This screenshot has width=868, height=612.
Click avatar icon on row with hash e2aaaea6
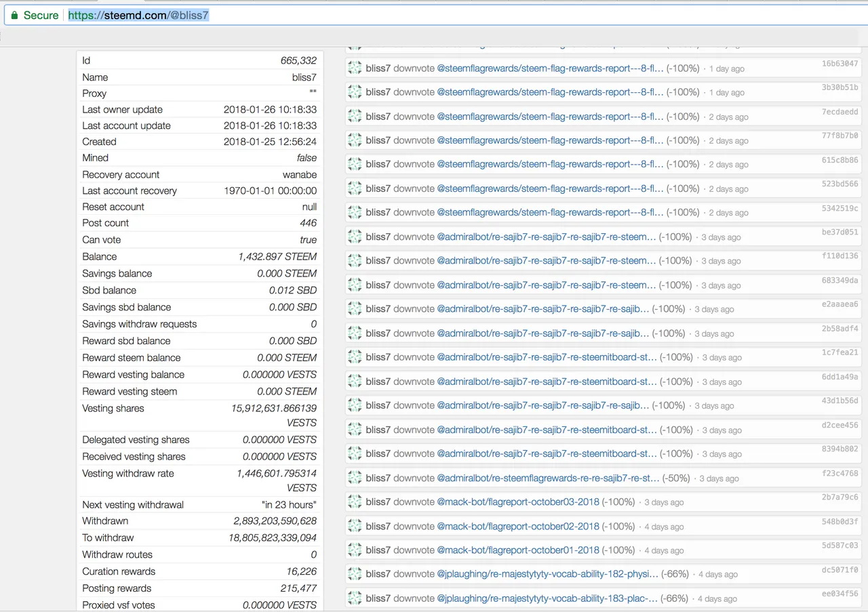tap(355, 308)
